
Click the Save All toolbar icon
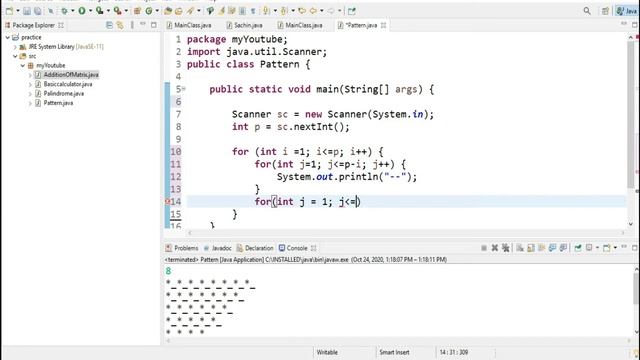pyautogui.click(x=38, y=11)
